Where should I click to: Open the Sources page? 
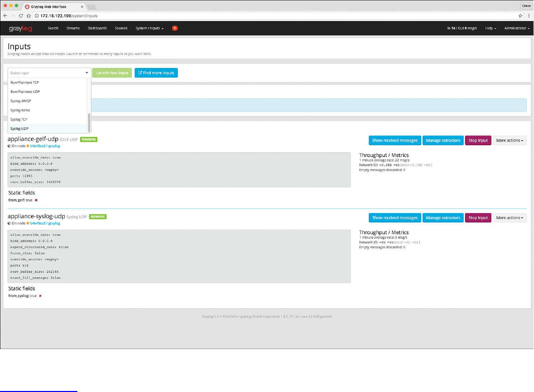coord(121,28)
